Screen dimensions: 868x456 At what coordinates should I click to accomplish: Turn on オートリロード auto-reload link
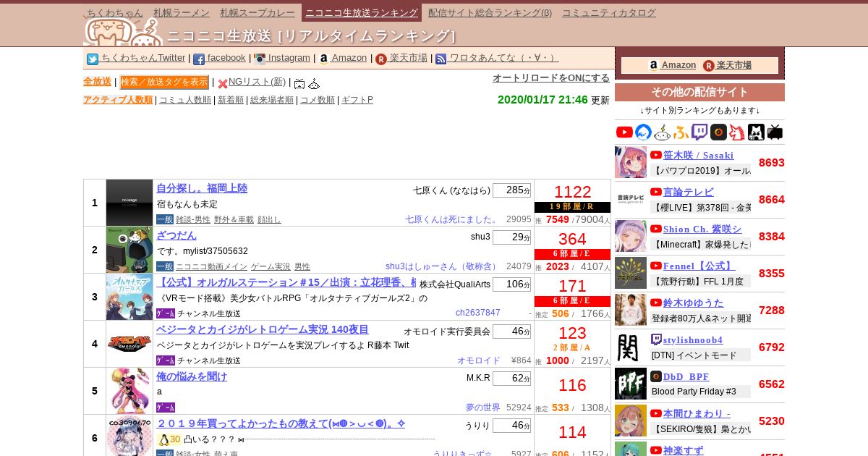[551, 77]
